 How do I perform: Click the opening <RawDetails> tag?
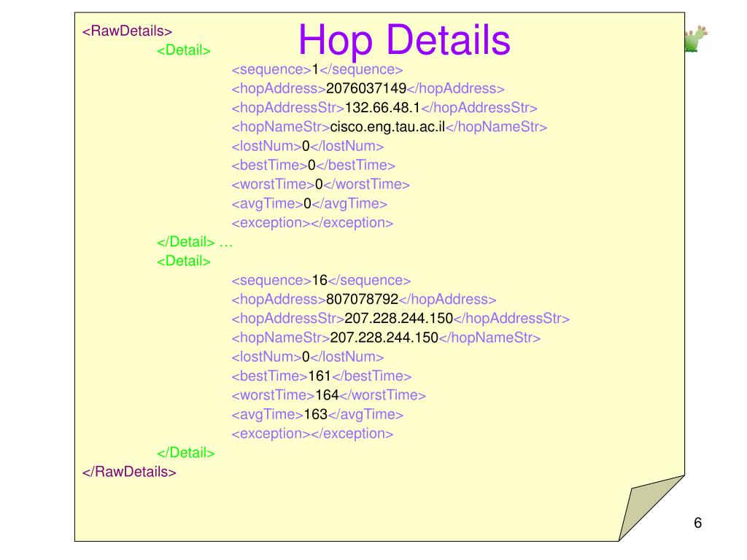tap(127, 31)
